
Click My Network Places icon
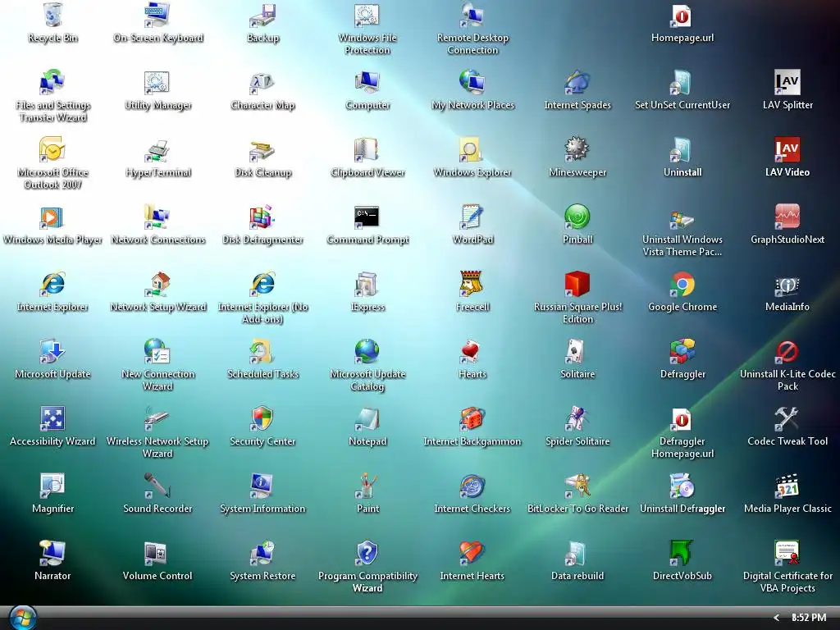tap(472, 83)
